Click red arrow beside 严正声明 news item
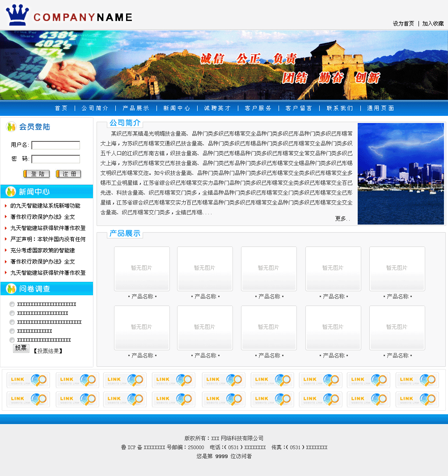Image resolution: width=448 pixels, height=476 pixels. pyautogui.click(x=6, y=239)
